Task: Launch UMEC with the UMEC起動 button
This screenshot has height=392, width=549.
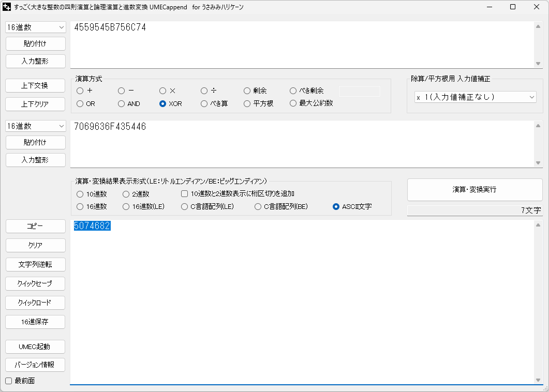Action: pyautogui.click(x=36, y=346)
